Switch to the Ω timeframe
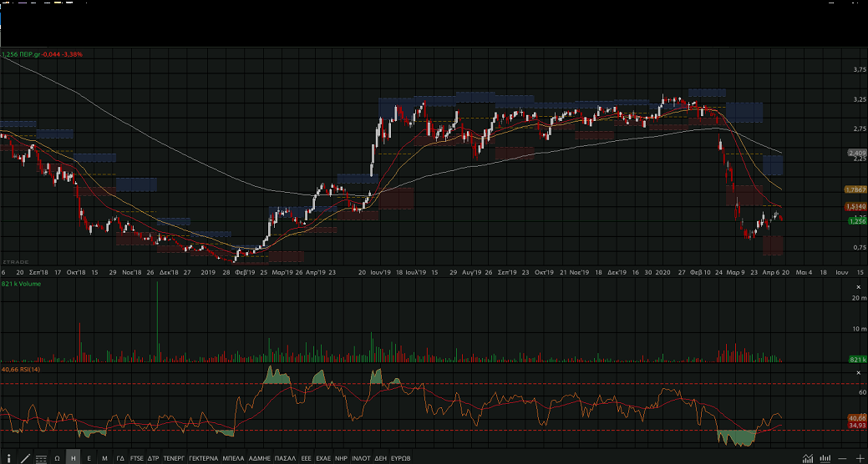Screen dimensions: 868x464 click(x=57, y=458)
